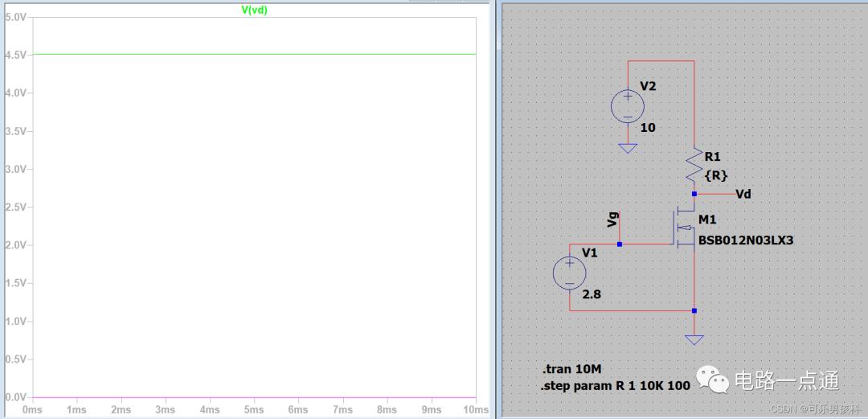
Task: Click the V1 value 2.8
Action: click(592, 294)
